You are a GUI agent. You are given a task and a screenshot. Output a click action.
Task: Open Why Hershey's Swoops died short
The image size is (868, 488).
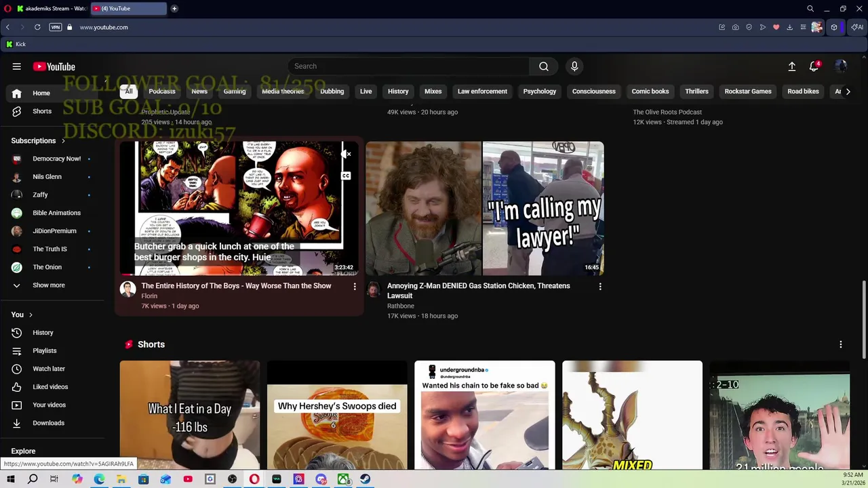point(337,415)
